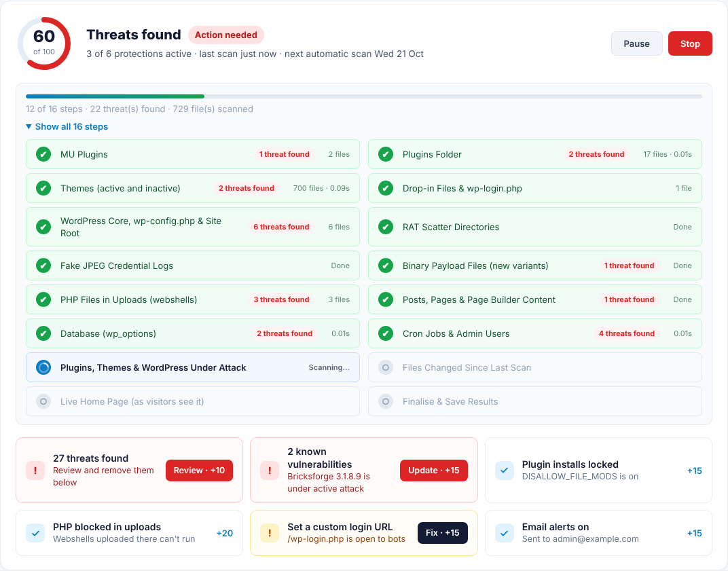Click blue check icon for Plugin installs locked
This screenshot has width=728, height=571.
point(504,471)
